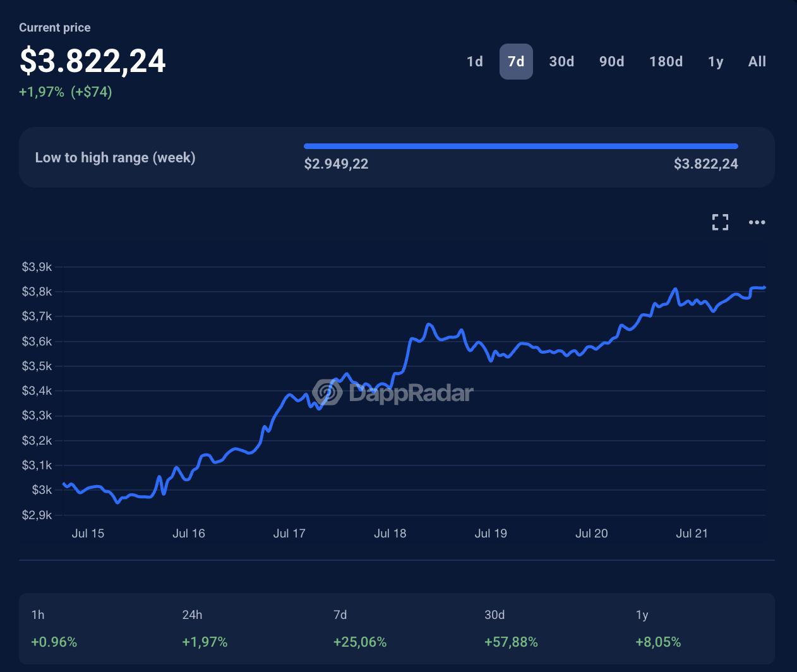The image size is (797, 672).
Task: Click the 30d change of +57,88%
Action: click(511, 642)
